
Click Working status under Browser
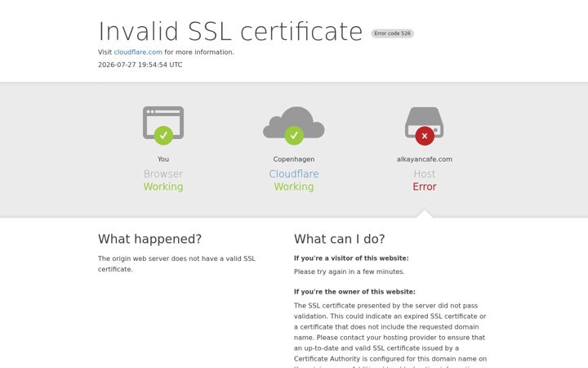coord(163,186)
